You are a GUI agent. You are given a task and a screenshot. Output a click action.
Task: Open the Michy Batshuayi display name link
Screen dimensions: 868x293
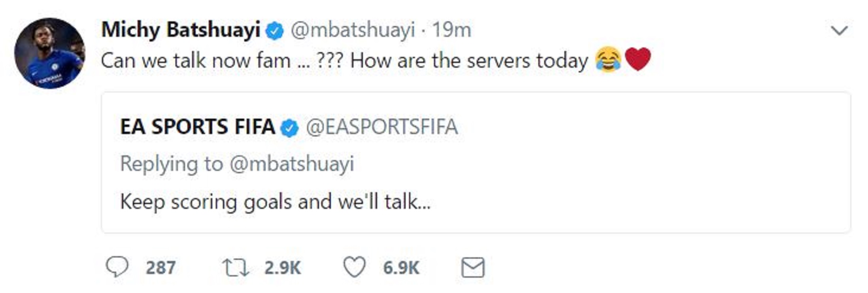pyautogui.click(x=181, y=30)
